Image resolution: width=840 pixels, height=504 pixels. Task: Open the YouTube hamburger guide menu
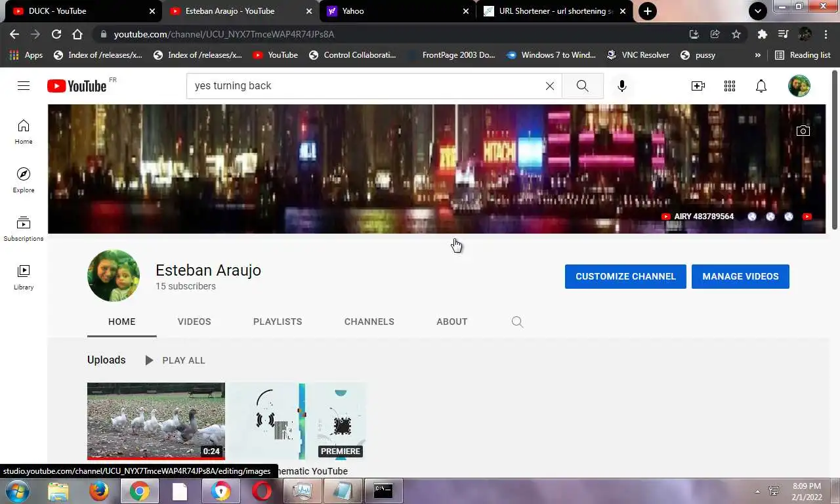(24, 86)
